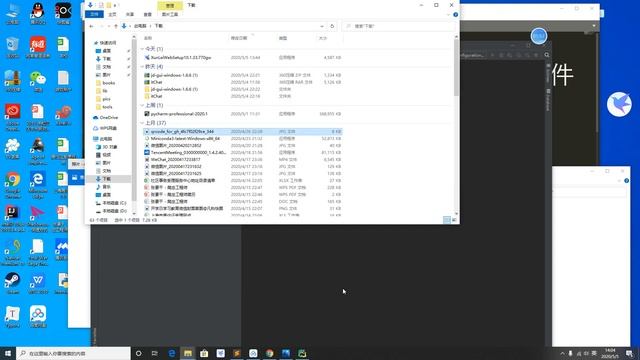Open Chrome from the taskbar
Image resolution: width=640 pixels, height=360 pixels.
click(269, 353)
